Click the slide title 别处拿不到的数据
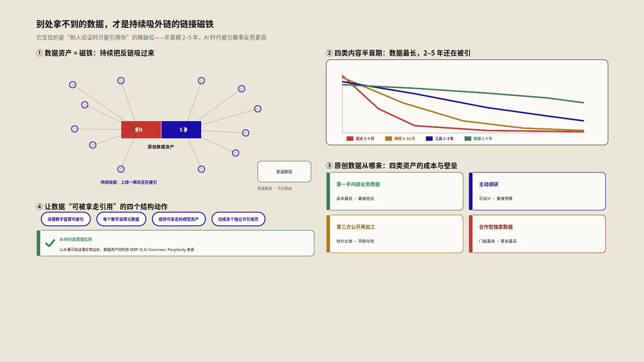Screen dimensions: 644x362 (x=125, y=24)
